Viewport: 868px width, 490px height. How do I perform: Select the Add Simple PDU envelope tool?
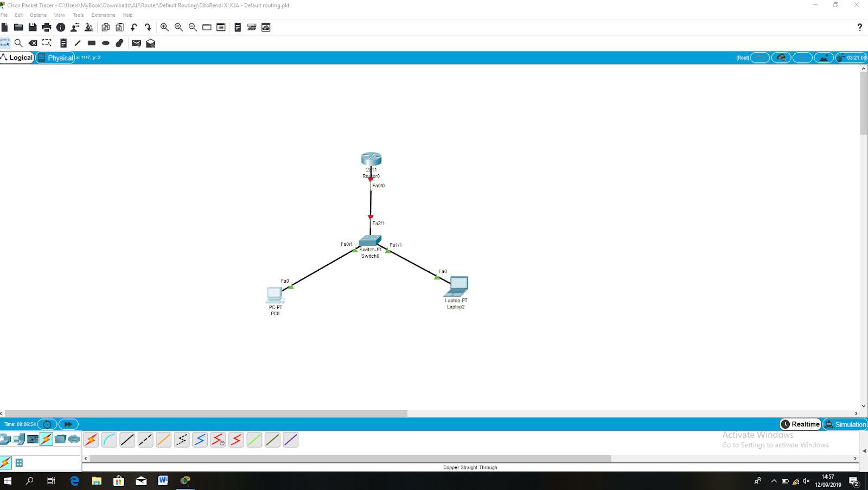[x=136, y=43]
